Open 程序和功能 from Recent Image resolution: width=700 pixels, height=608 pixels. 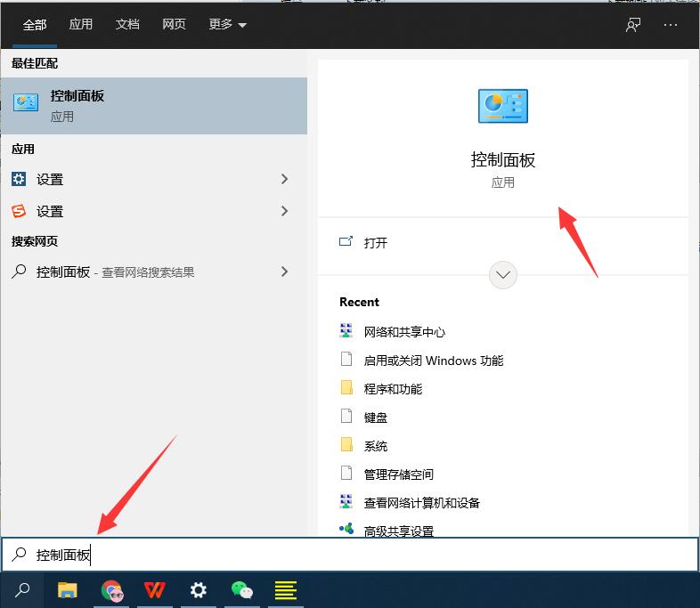[393, 389]
